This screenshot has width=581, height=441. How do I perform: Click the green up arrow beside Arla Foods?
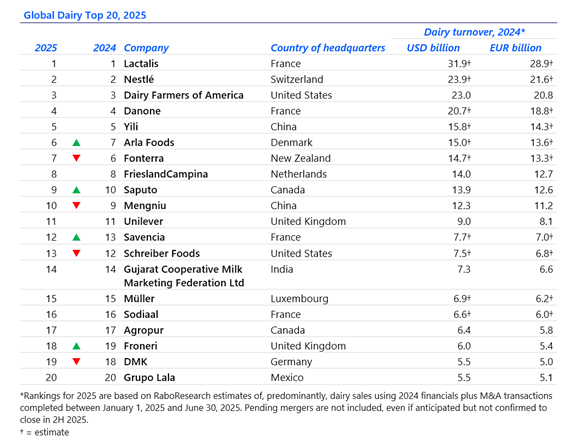pos(76,142)
